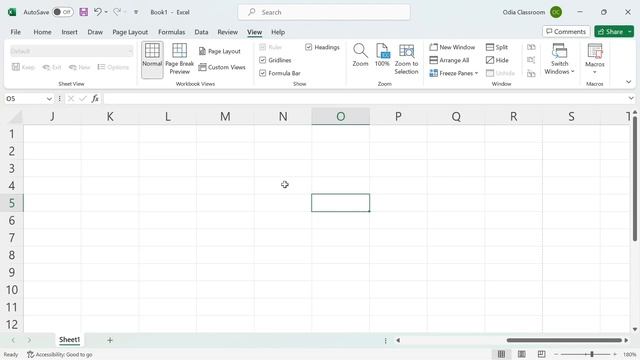Select column header K
The width and height of the screenshot is (640, 360).
coord(110,116)
